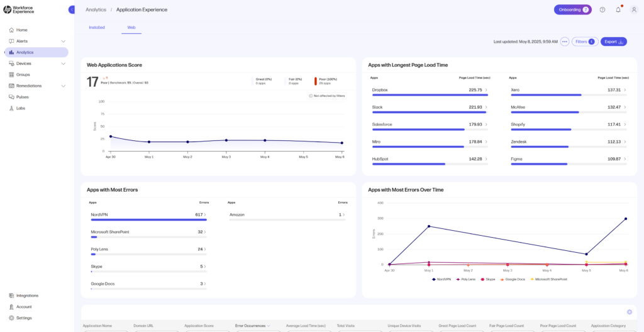Open Settings via the gear icon
Viewport: 644px width, 332px height.
coord(11,318)
